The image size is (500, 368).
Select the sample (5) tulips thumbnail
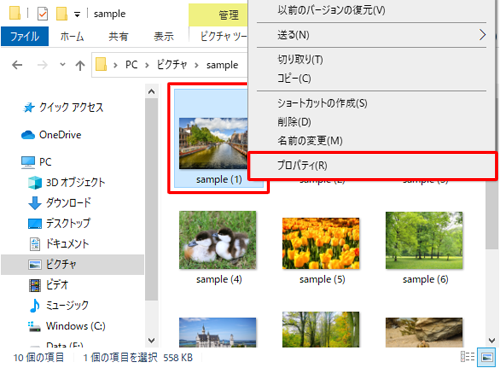coord(321,243)
